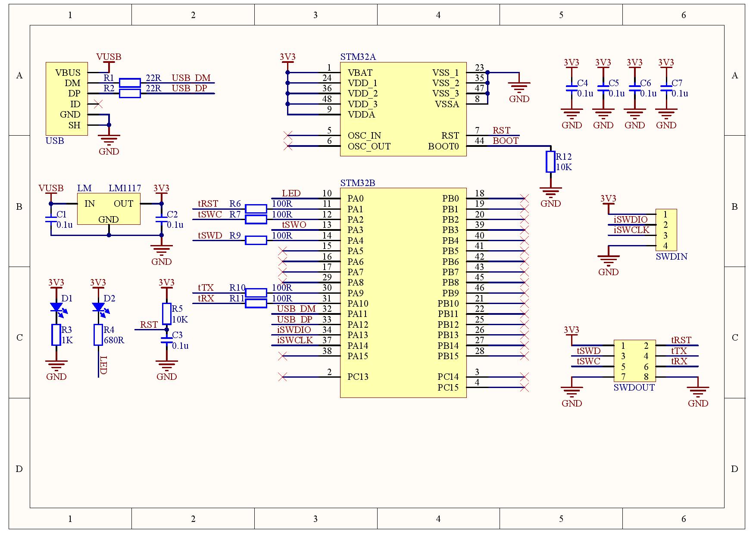The width and height of the screenshot is (756, 534).
Task: Select the STM32A designator label
Action: [358, 57]
